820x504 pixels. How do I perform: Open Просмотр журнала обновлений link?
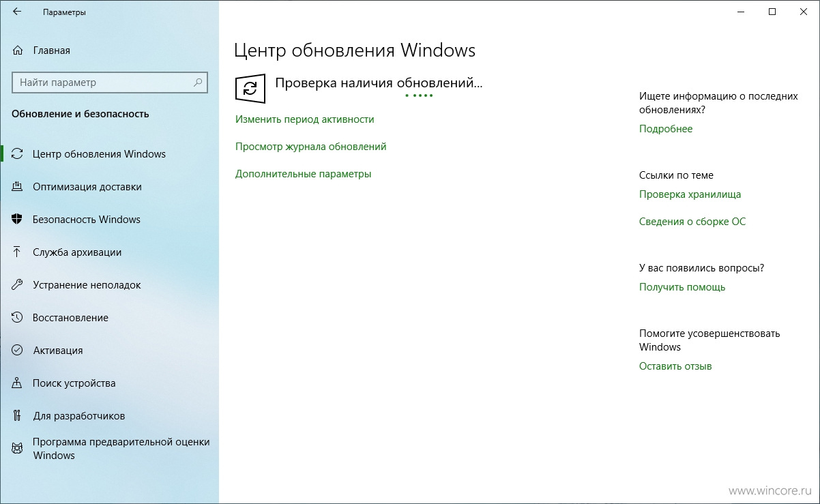pyautogui.click(x=311, y=147)
